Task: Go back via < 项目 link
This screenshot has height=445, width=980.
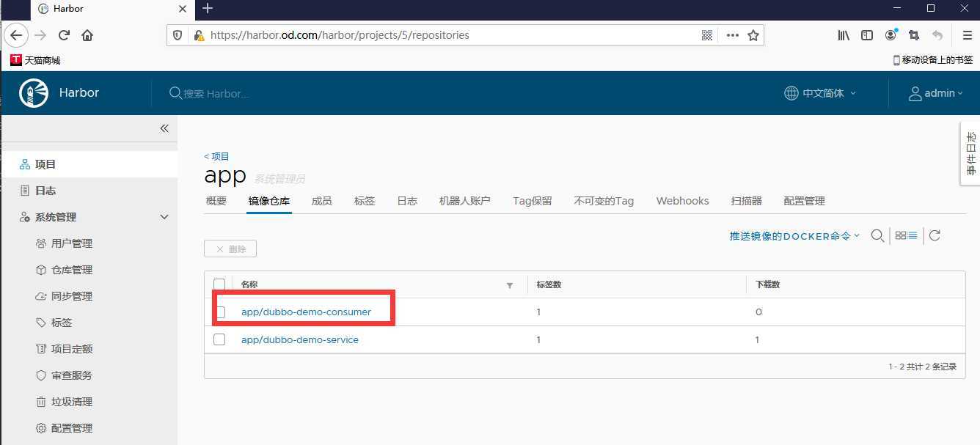Action: point(216,156)
